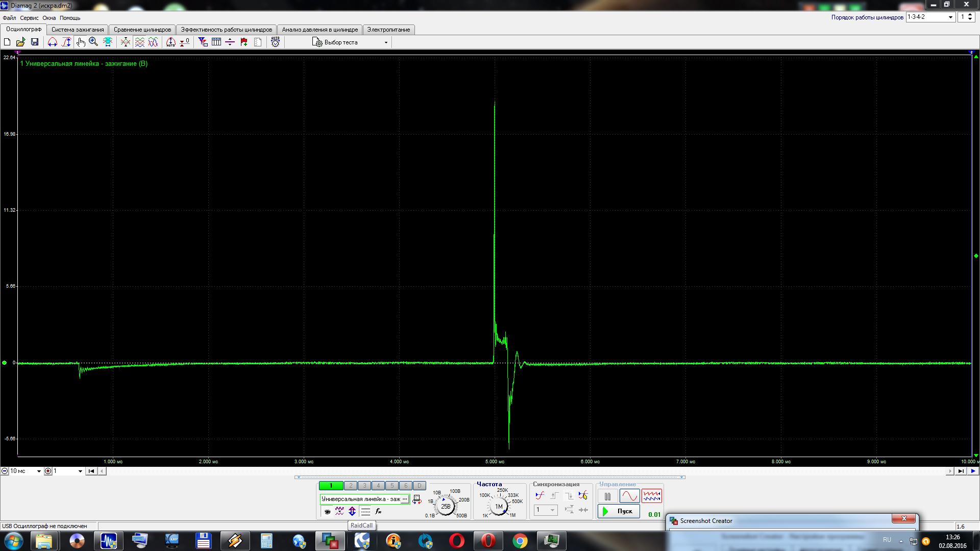Screen dimensions: 980x551
Task: Click the AUTO voltage detect icon
Action: tap(276, 42)
